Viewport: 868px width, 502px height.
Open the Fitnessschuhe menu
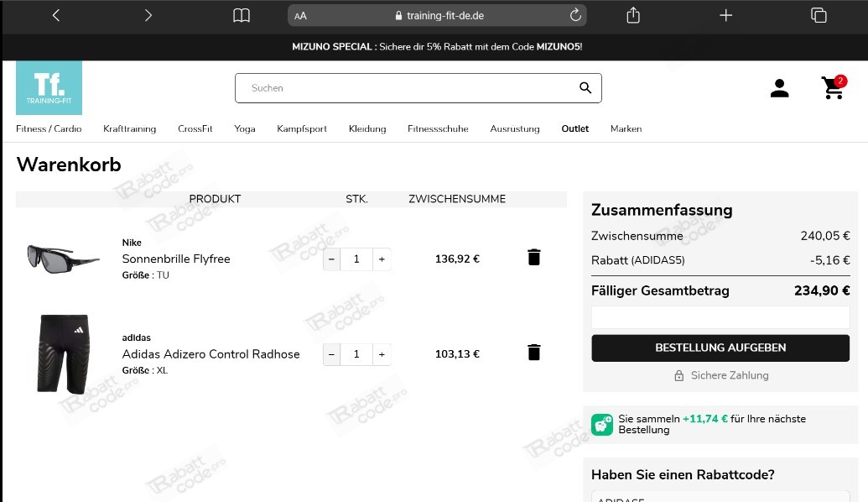coord(438,128)
